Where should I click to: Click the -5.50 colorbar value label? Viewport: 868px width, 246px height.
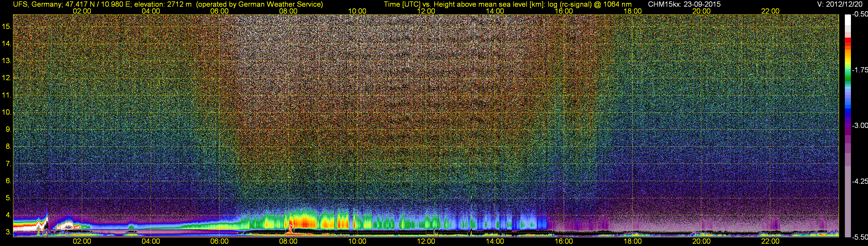click(x=860, y=237)
